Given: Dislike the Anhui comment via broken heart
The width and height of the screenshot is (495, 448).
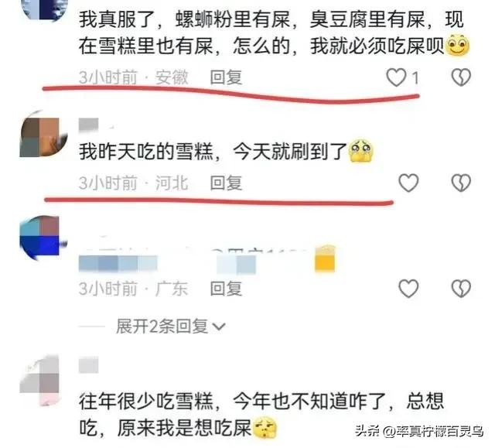Looking at the screenshot, I should pyautogui.click(x=461, y=77).
